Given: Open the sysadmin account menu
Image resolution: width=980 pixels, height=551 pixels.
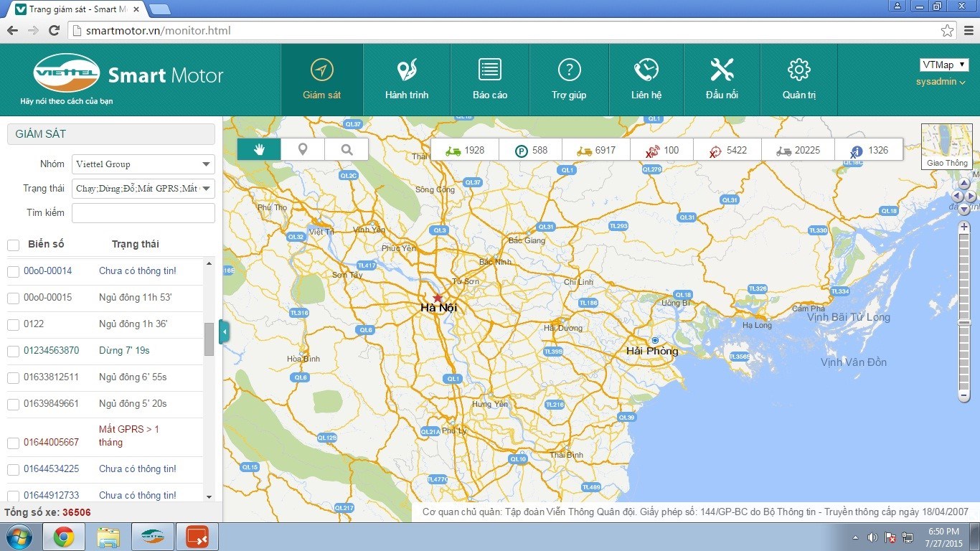Looking at the screenshot, I should [x=941, y=82].
